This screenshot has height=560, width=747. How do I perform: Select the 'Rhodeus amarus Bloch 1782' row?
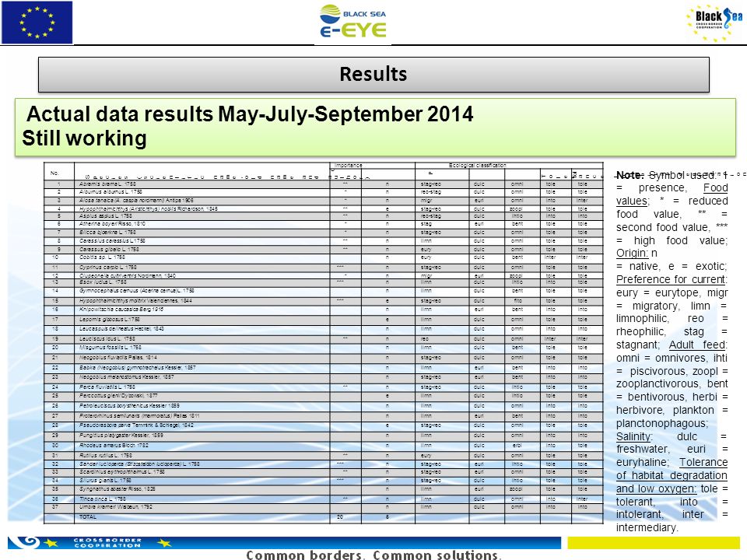(324, 445)
